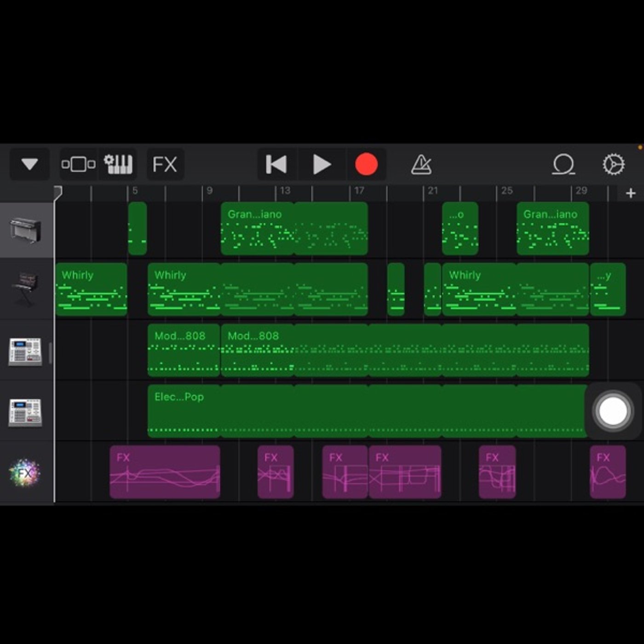Switch to tracks view icon
This screenshot has height=644, width=644.
point(79,164)
